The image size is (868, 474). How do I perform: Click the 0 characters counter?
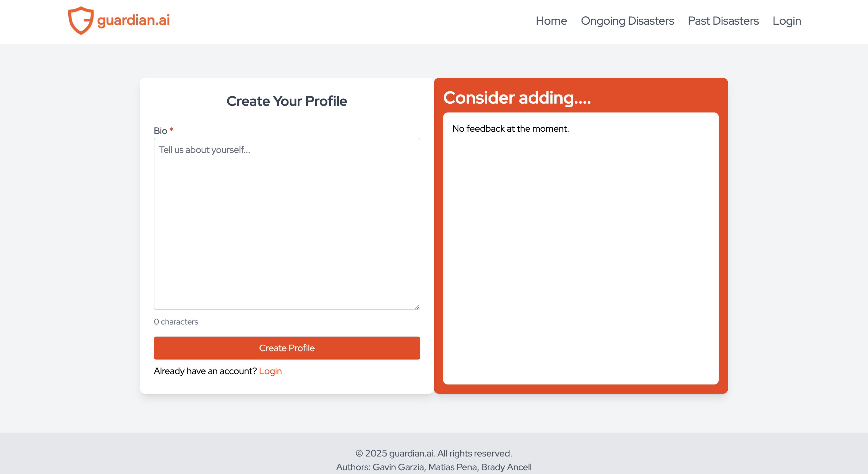coord(176,322)
